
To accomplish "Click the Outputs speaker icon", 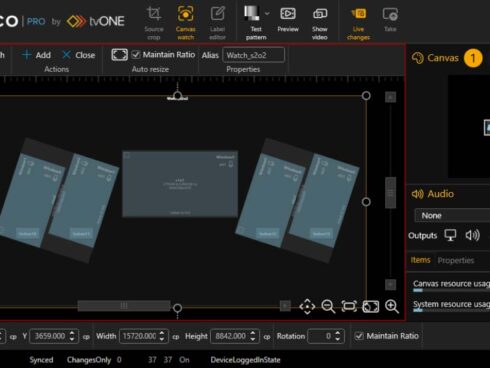I will pyautogui.click(x=472, y=235).
